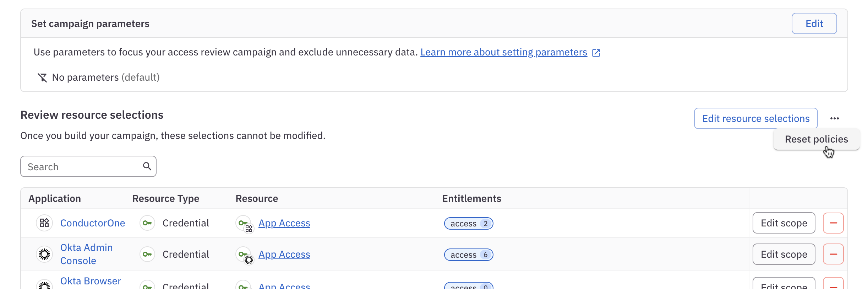Click Edit scope for Okta Admin Console row
This screenshot has height=289, width=868.
pos(784,254)
